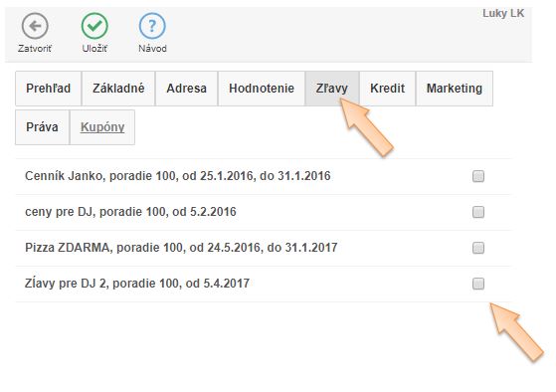Screen dimensions: 556x392
Task: Go to the Hodnotenie tab
Action: coord(262,89)
